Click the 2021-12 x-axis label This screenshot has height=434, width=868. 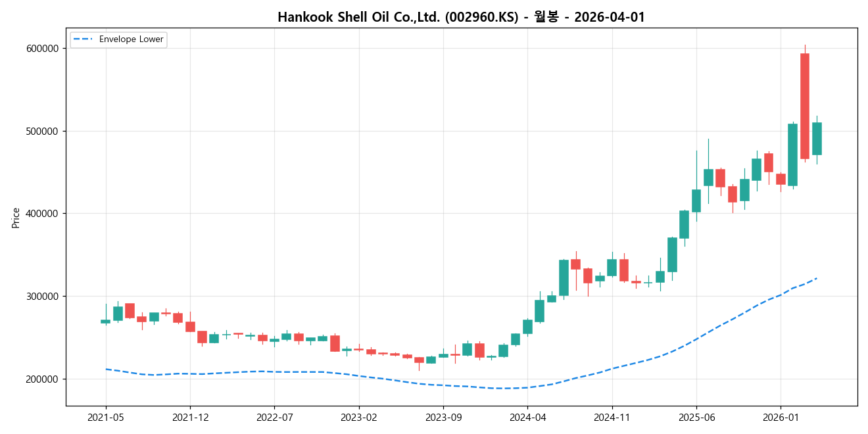coord(190,417)
